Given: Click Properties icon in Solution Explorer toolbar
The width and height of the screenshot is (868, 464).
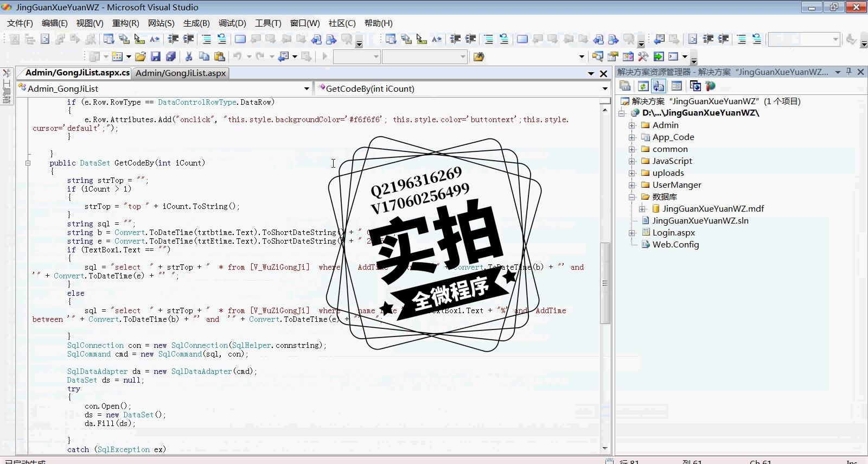Looking at the screenshot, I should click(x=625, y=86).
